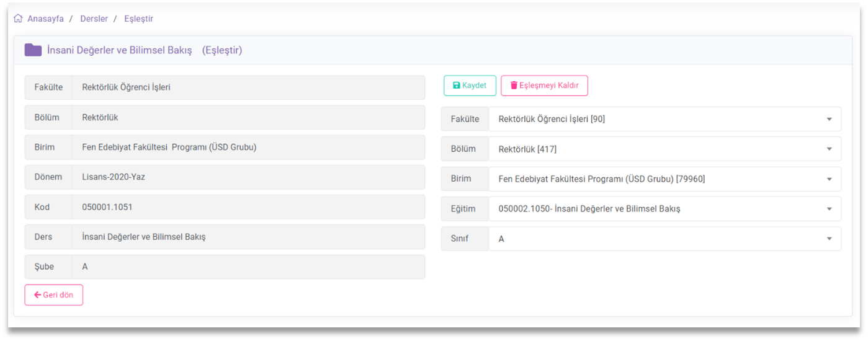Open the Birim dropdown selector

(x=664, y=179)
